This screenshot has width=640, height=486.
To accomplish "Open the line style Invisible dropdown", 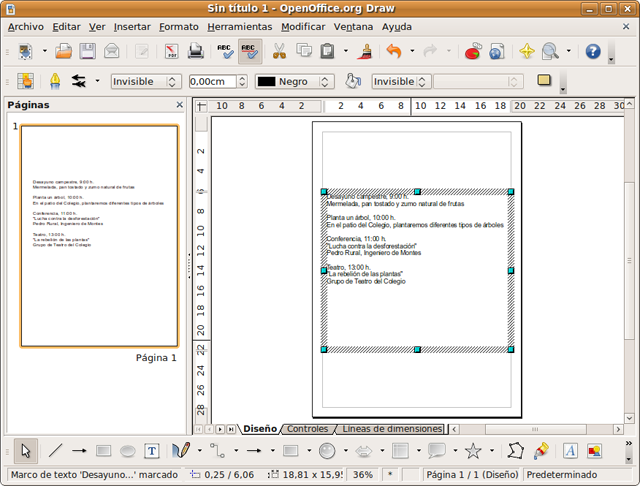I will tap(145, 82).
